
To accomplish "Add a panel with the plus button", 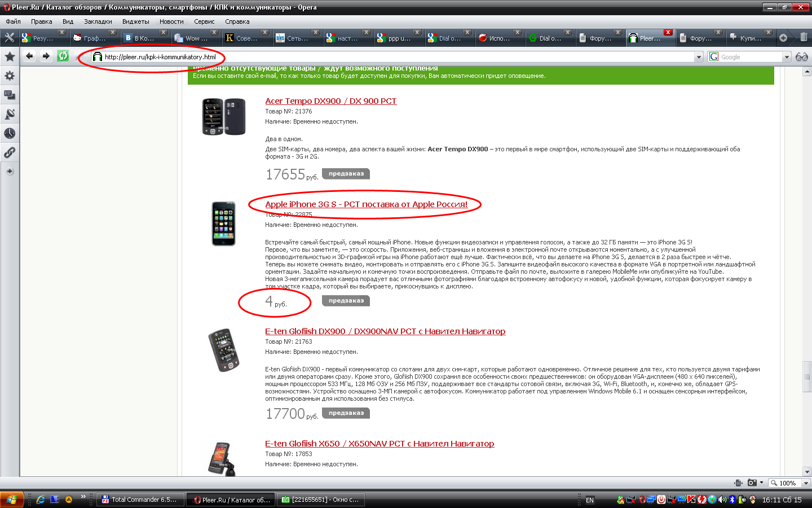I will (x=10, y=172).
